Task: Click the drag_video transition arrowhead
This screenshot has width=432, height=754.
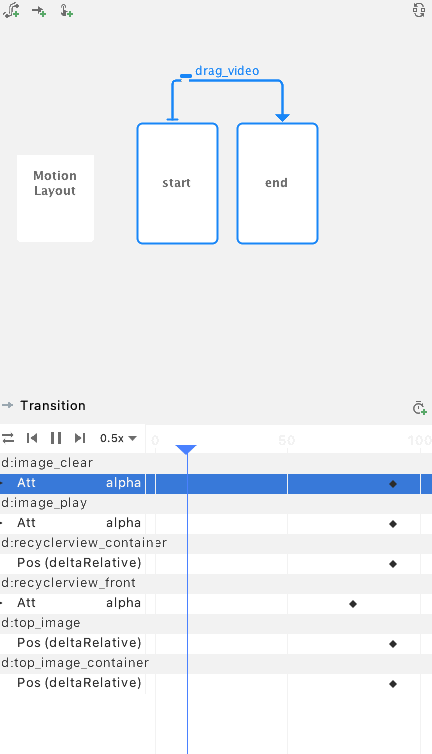Action: pos(282,117)
